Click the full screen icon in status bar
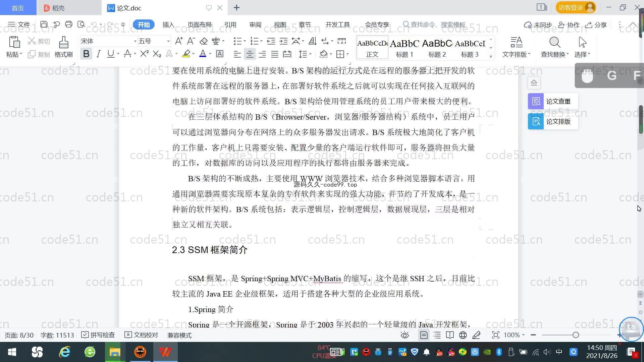 495,335
